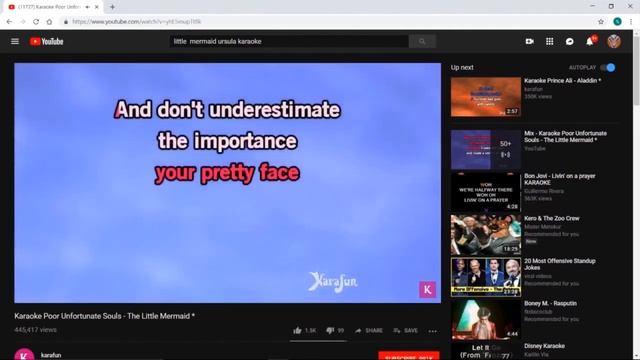
Task: Open the account avatar menu
Action: tap(613, 41)
